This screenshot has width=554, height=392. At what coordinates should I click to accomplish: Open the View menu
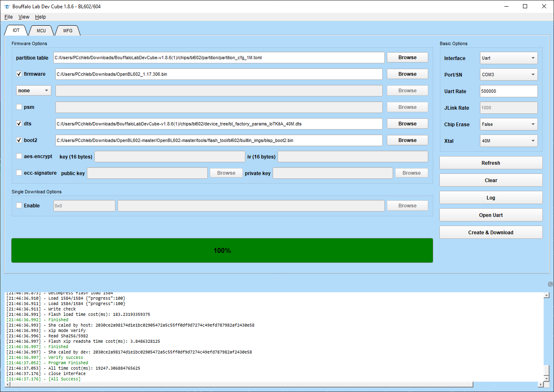(x=24, y=17)
